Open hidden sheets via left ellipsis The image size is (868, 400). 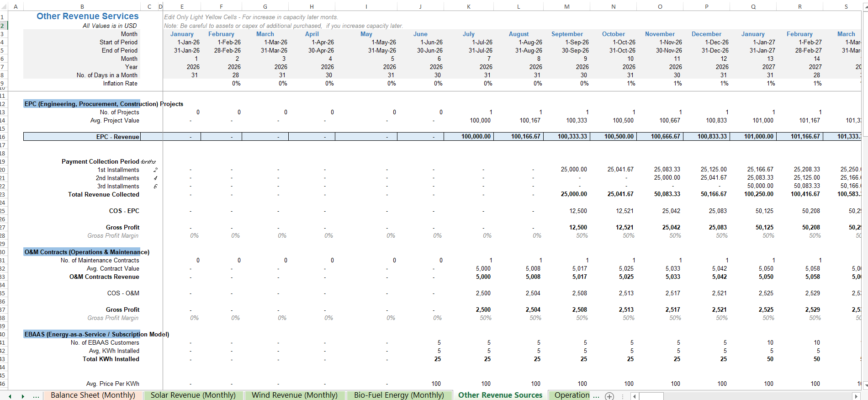pyautogui.click(x=36, y=396)
